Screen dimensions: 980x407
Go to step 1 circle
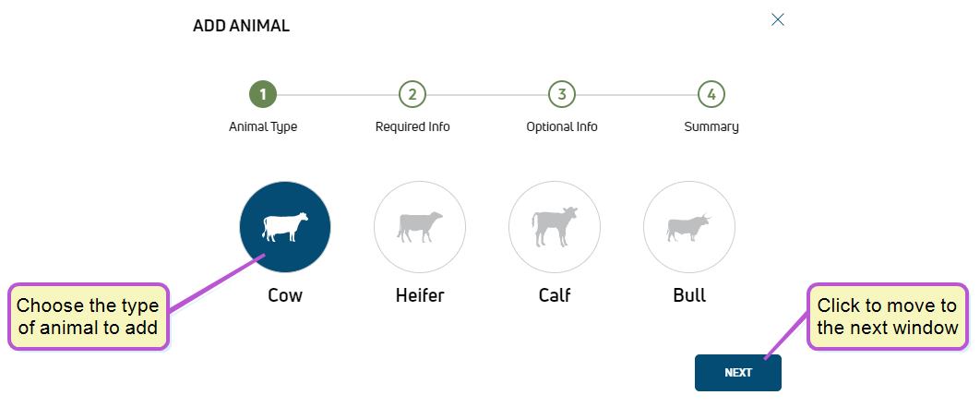(263, 95)
